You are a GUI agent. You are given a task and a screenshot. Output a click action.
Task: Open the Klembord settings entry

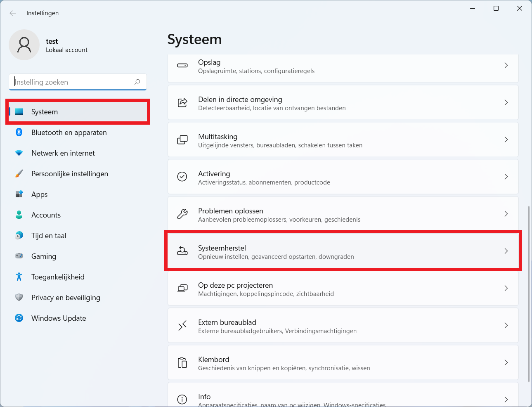[x=343, y=362]
